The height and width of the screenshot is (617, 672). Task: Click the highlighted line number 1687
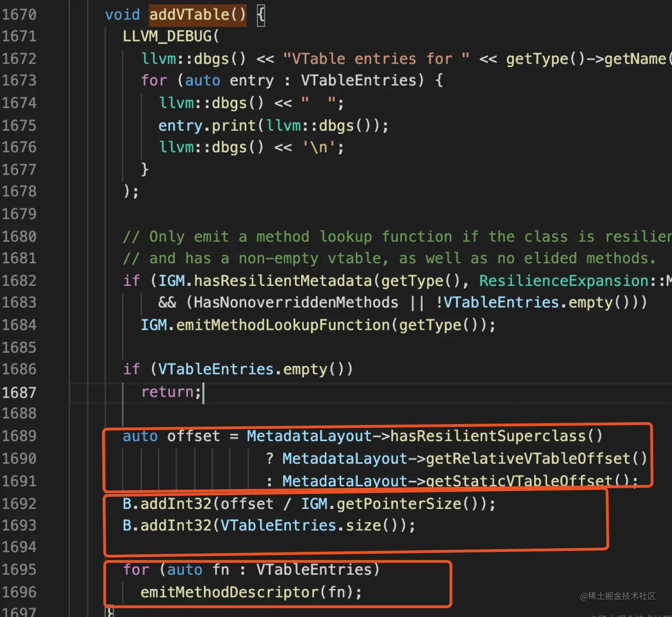point(19,392)
